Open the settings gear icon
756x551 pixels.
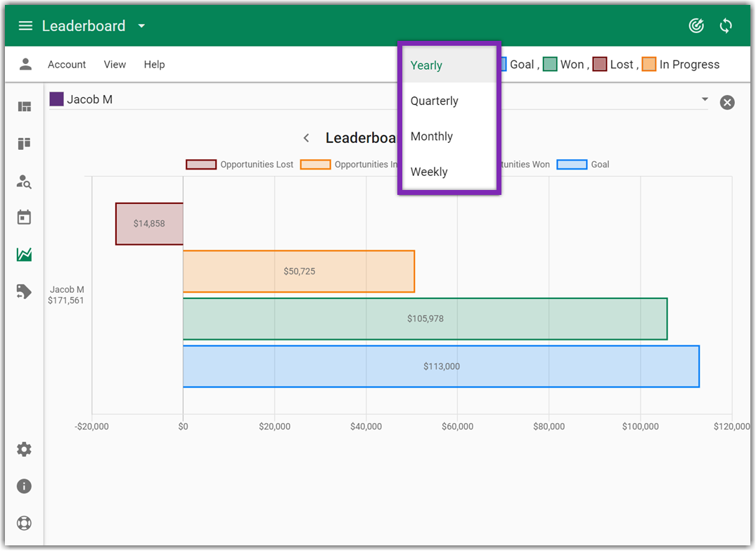(24, 449)
